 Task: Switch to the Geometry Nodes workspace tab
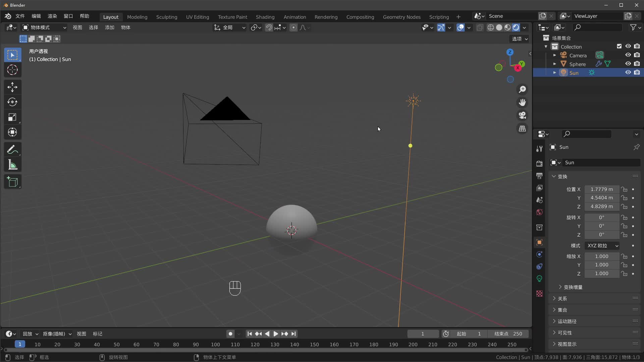401,17
